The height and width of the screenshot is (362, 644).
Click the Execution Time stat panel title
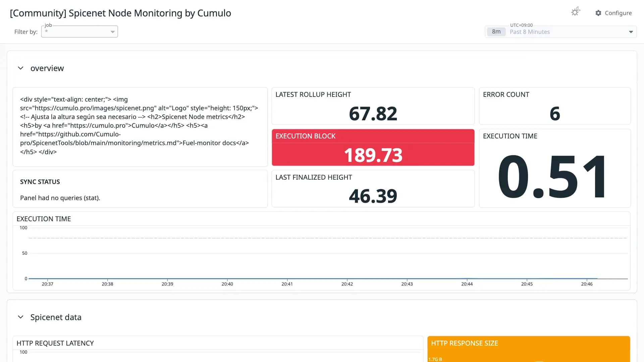(510, 136)
